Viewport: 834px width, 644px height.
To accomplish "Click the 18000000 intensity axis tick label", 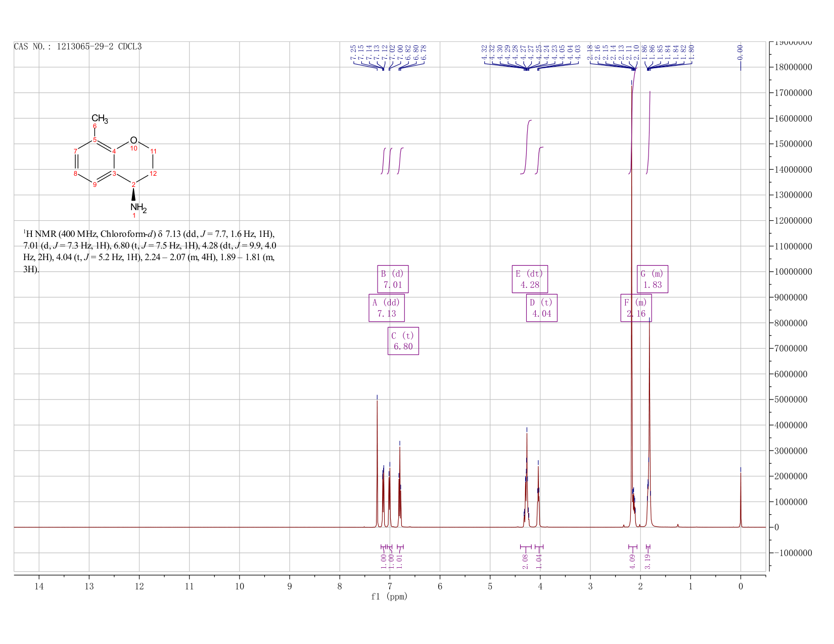I will (x=793, y=67).
